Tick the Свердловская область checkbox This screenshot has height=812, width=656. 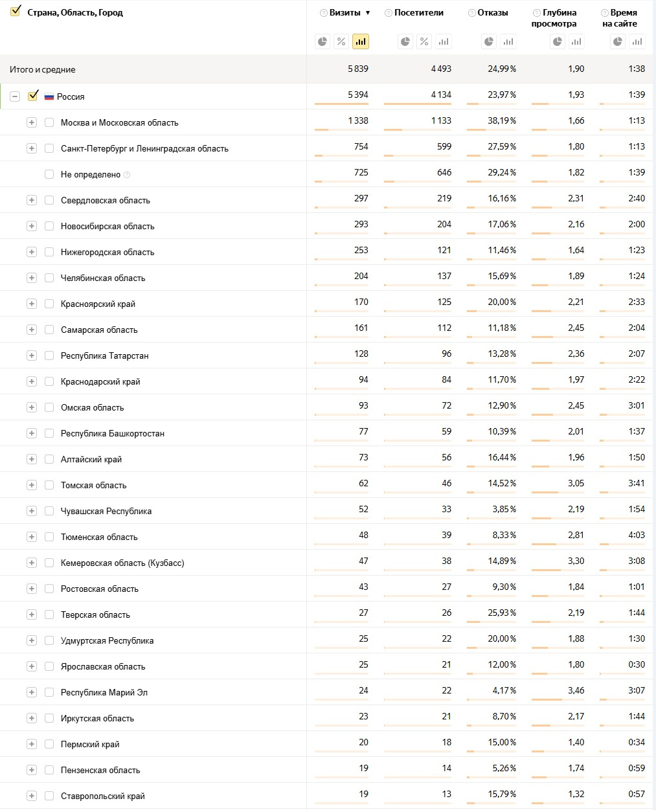(x=49, y=200)
